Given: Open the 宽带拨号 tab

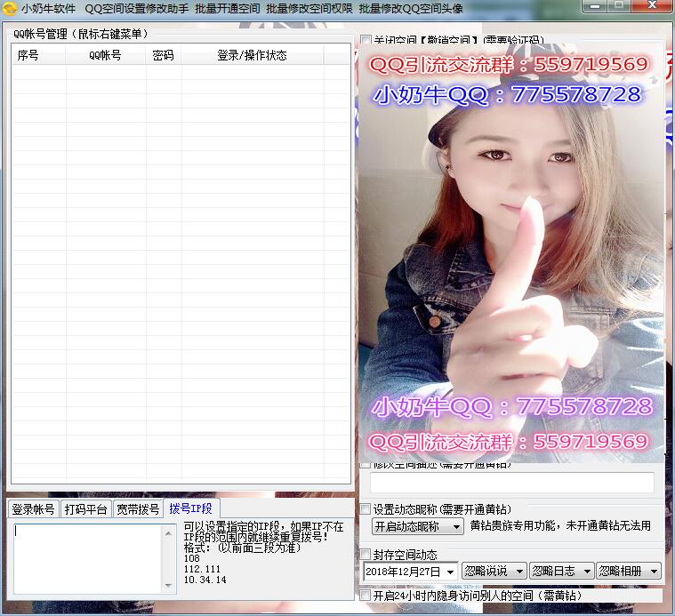Looking at the screenshot, I should pos(138,509).
